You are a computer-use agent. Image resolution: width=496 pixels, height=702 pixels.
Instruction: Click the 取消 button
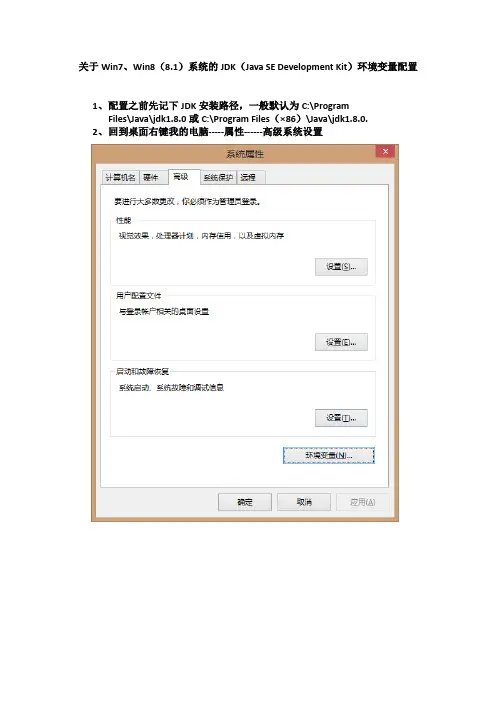[x=304, y=502]
